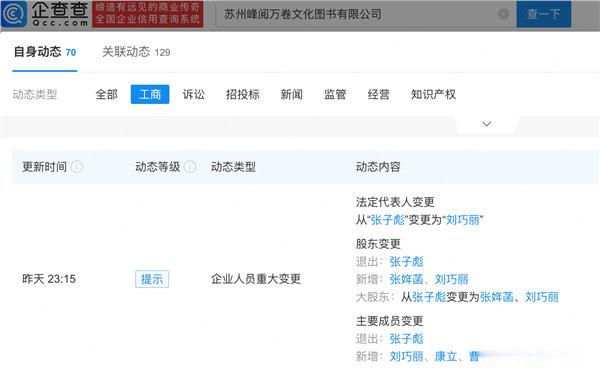The image size is (600, 372).
Task: Open 刘巧丽 link under 主要成员变更 新增
Action: pyautogui.click(x=406, y=357)
